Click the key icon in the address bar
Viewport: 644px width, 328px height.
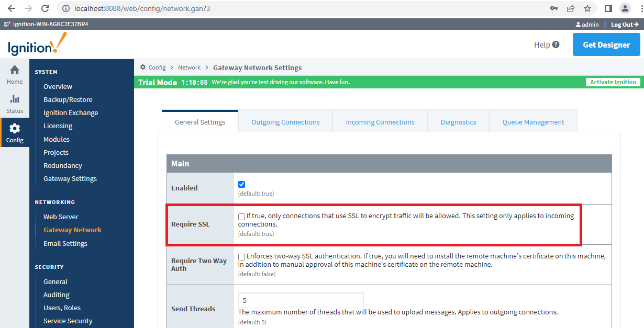click(x=553, y=8)
